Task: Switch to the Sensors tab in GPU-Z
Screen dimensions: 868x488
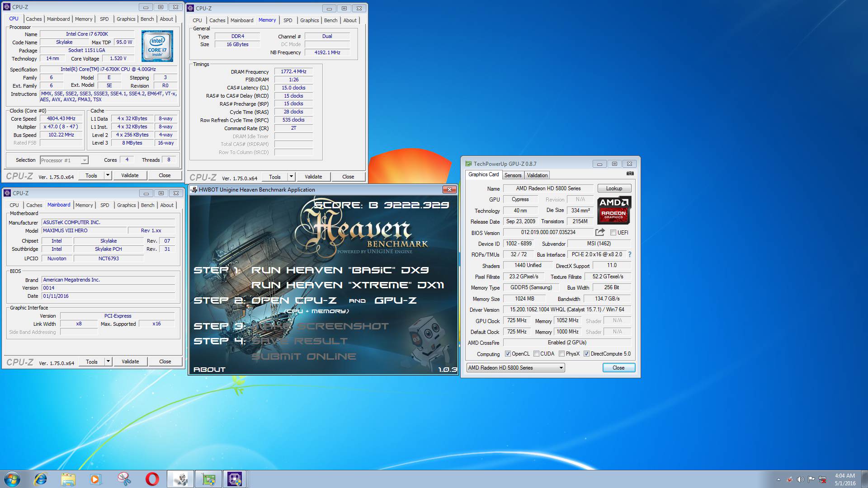Action: coord(513,175)
